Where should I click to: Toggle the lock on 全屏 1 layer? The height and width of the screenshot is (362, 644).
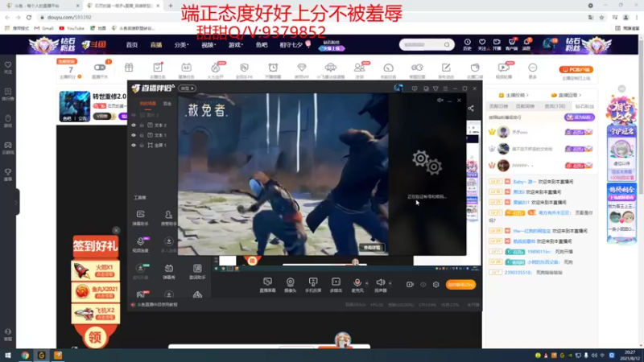[x=142, y=146]
